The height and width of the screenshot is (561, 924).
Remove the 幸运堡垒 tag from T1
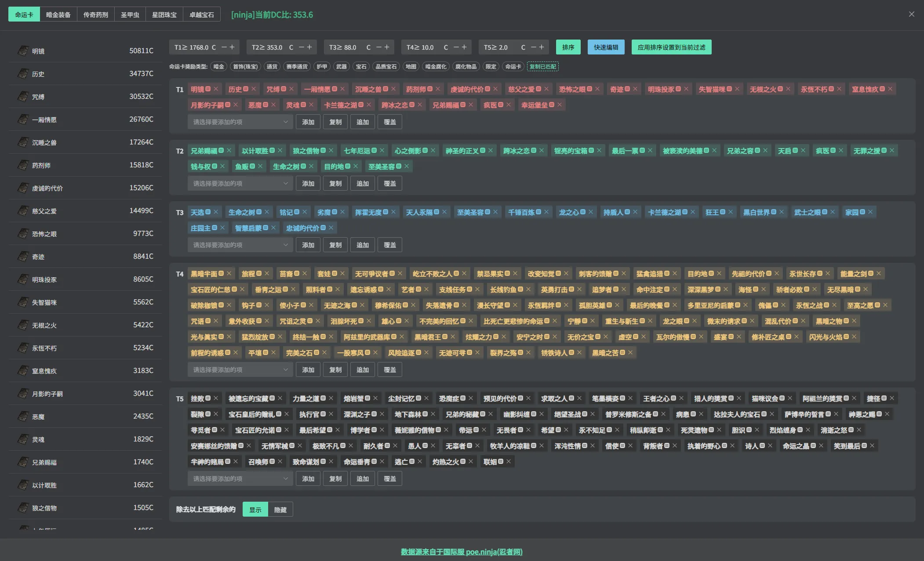click(560, 105)
